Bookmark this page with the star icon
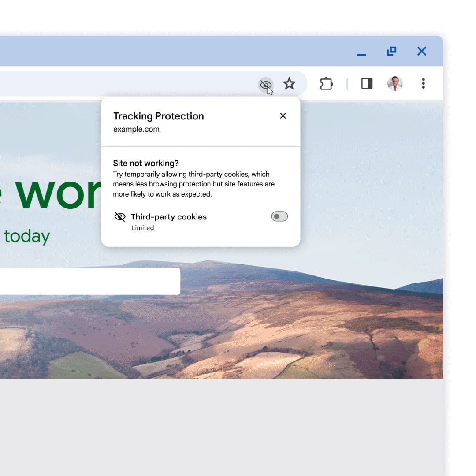The width and height of the screenshot is (476, 476). pos(289,84)
